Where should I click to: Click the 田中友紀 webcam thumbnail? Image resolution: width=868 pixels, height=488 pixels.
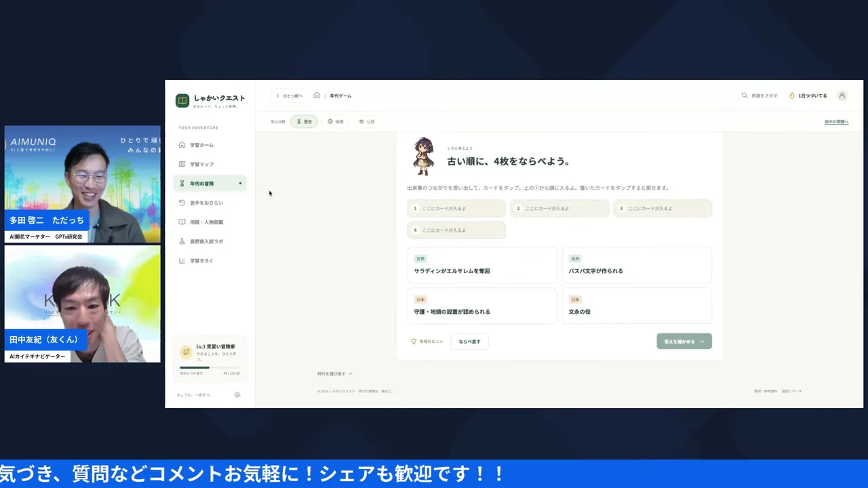click(83, 304)
